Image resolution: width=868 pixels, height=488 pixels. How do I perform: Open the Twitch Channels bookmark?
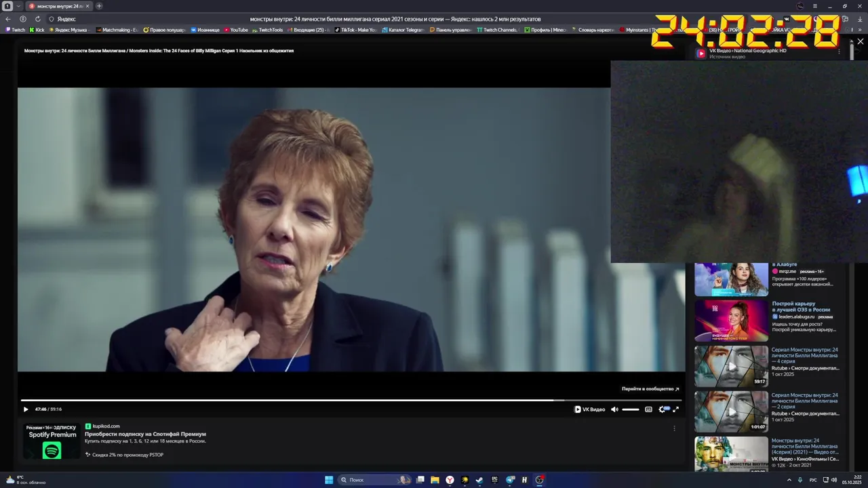[497, 30]
